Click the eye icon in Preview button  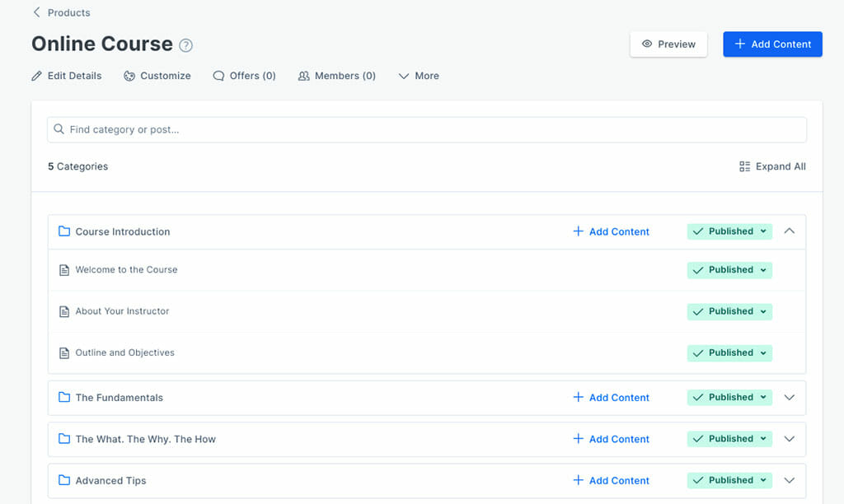click(x=647, y=44)
